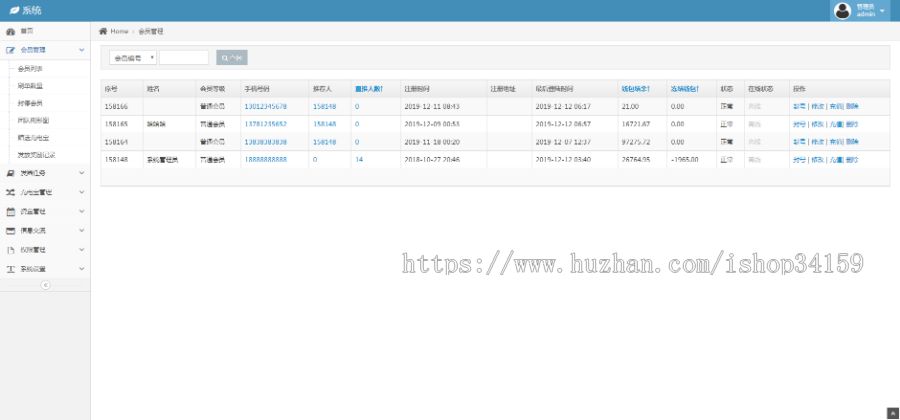The width and height of the screenshot is (900, 420).
Task: Click ID cell 158164
Action: coord(116,142)
